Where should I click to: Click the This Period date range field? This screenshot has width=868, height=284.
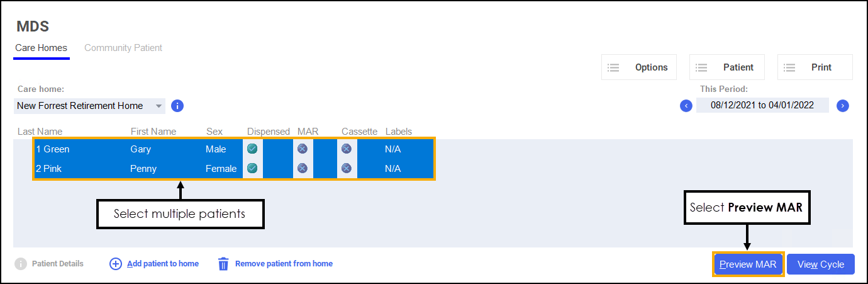[762, 106]
